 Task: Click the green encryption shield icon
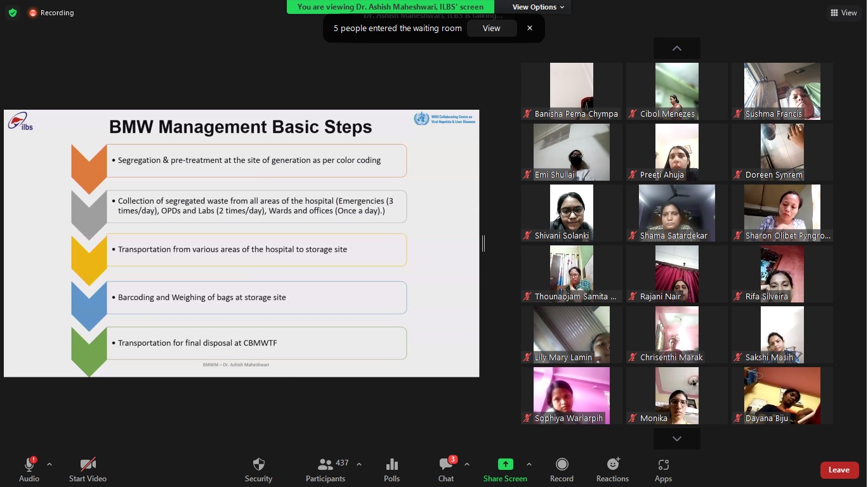pyautogui.click(x=13, y=13)
